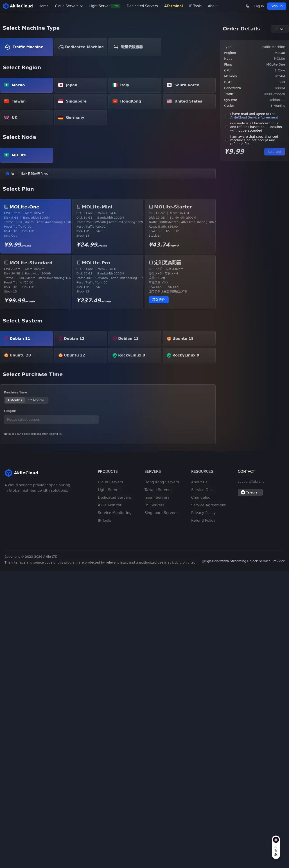This screenshot has width=289, height=868.
Task: Click the Telegram contact button
Action: (250, 492)
